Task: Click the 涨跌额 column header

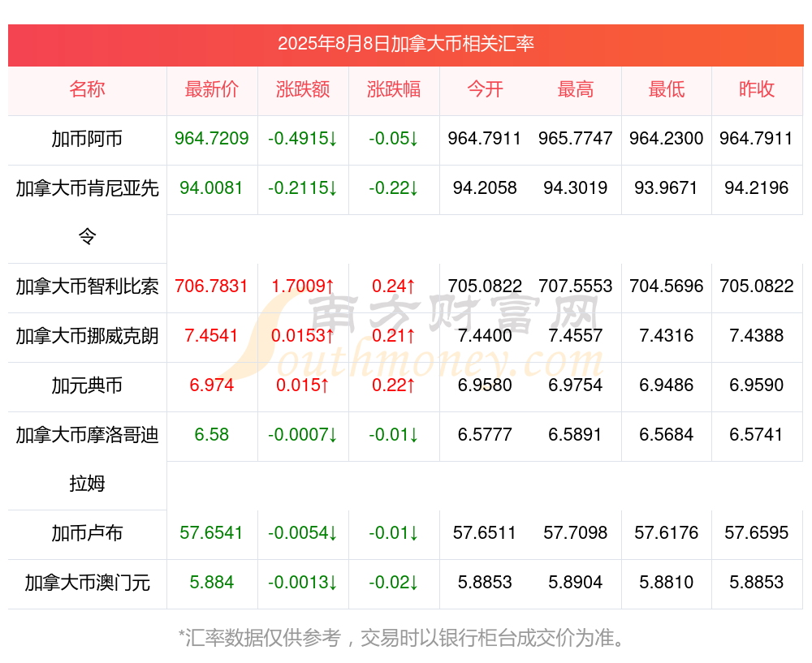Action: click(x=303, y=89)
